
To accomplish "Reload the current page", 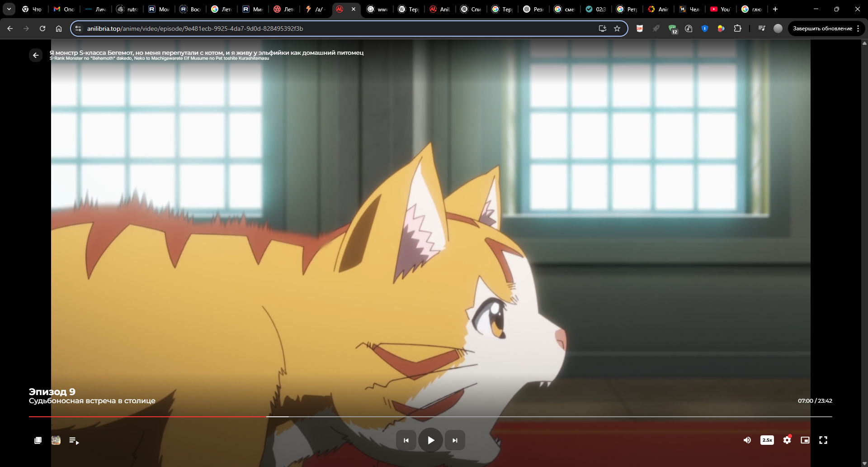I will tap(42, 29).
